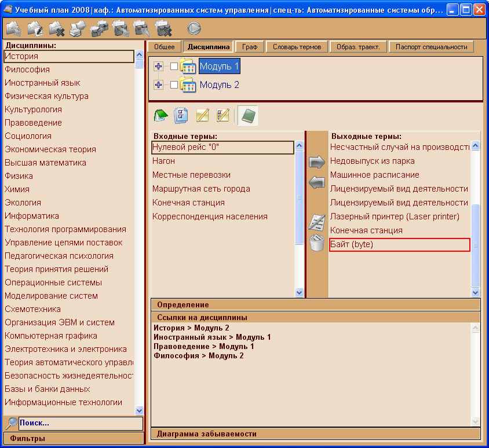The image size is (489, 448).
Task: Click the output terms scrollbar thumb
Action: pos(475,245)
